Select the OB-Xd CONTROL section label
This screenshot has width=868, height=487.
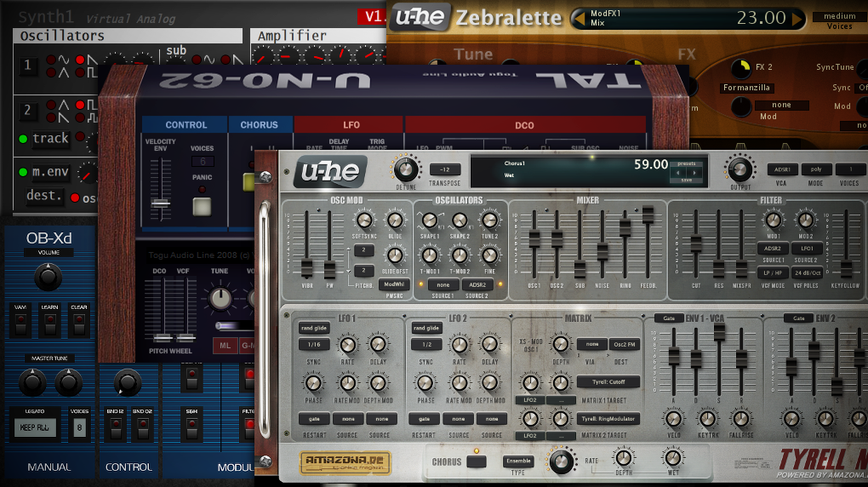(x=129, y=467)
